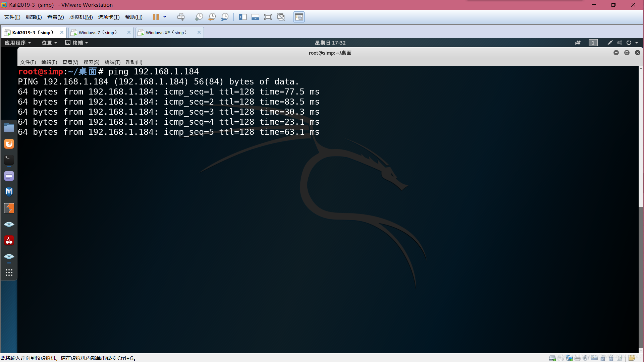Open the text editor in the dock
This screenshot has height=362, width=644.
point(9,176)
